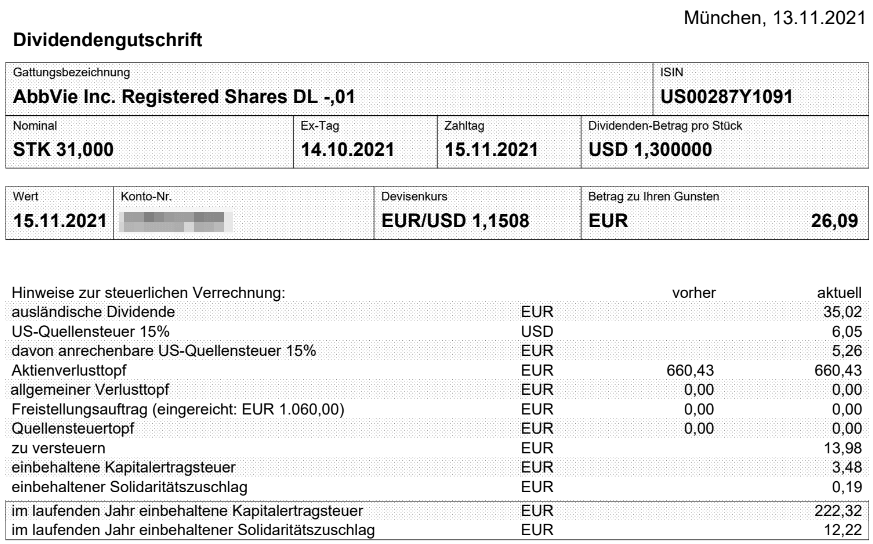873x544 pixels.
Task: Click the Dividendengutschrift heading
Action: 107,41
